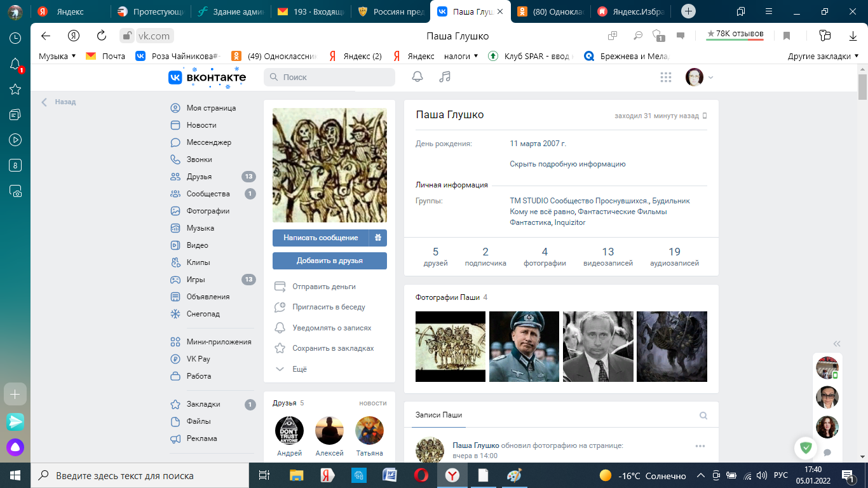
Task: Open Messenger in left sidebar
Action: point(208,142)
